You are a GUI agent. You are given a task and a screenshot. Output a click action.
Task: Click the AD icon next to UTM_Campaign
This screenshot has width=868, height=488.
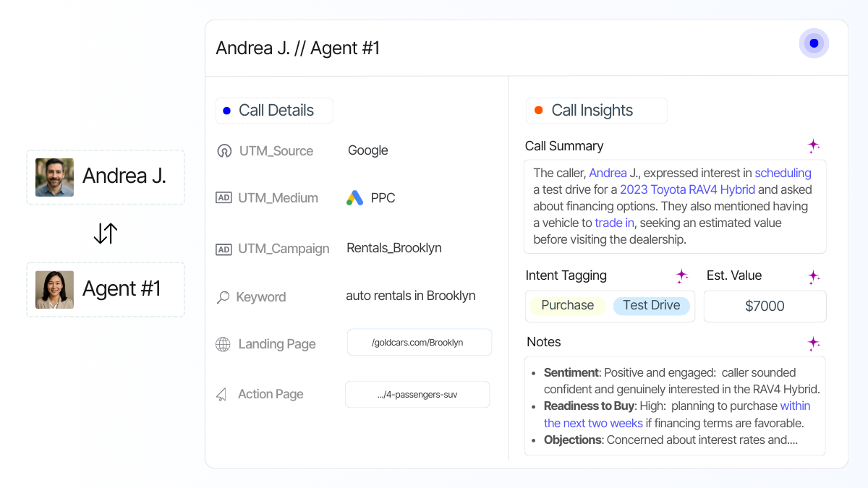point(224,247)
